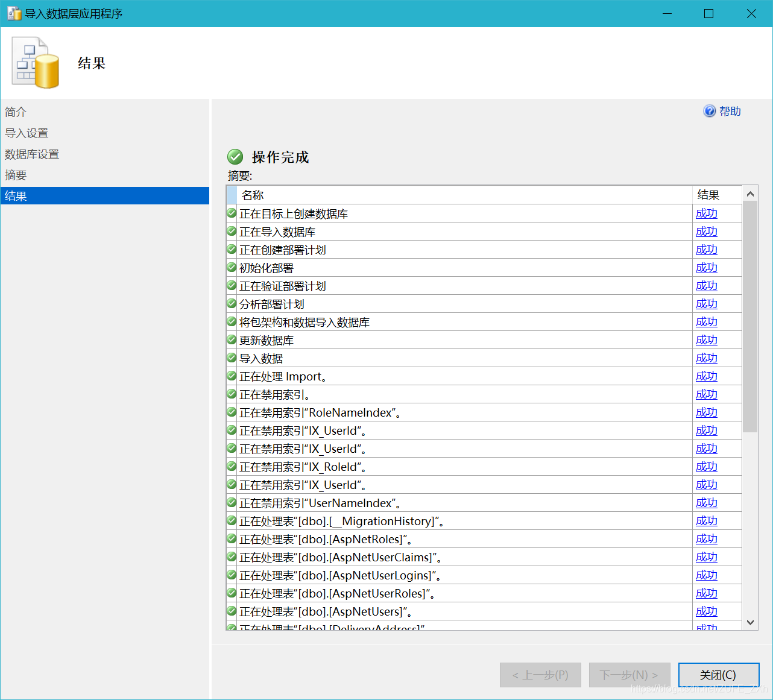The width and height of the screenshot is (773, 700).
Task: Click status icon for __MigrationHistory row
Action: (232, 520)
